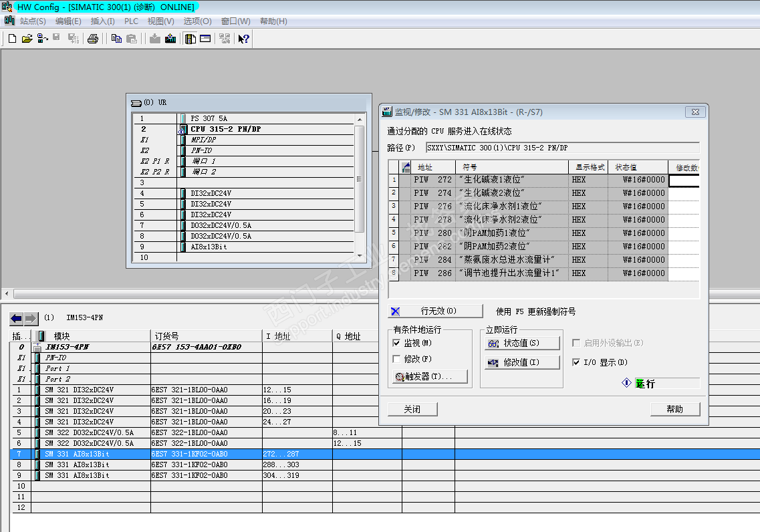Click the MPI/DP row in rack

[x=244, y=140]
